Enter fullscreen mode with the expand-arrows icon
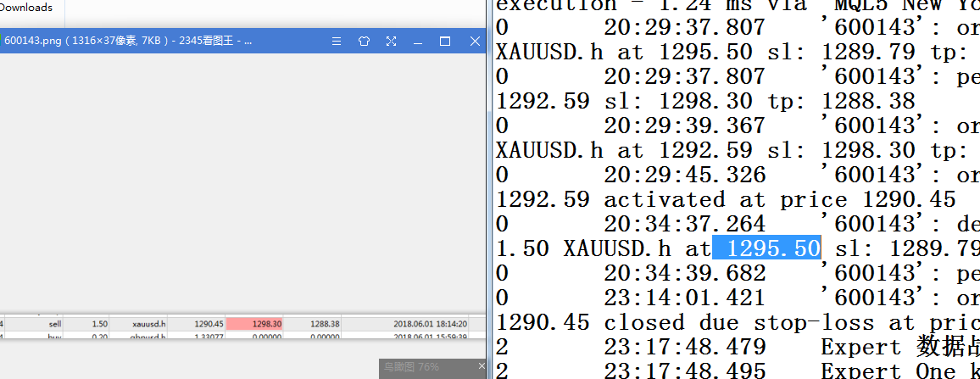The height and width of the screenshot is (379, 980). click(391, 41)
